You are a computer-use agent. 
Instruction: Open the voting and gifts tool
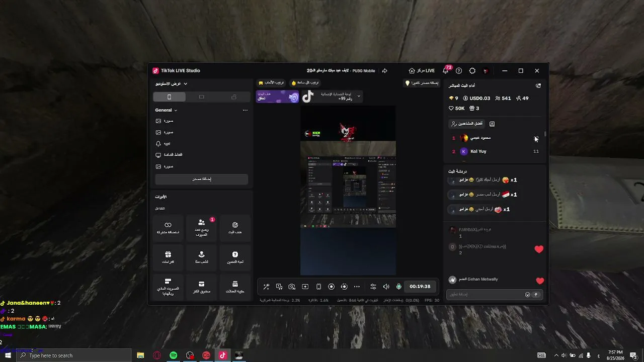(x=168, y=287)
